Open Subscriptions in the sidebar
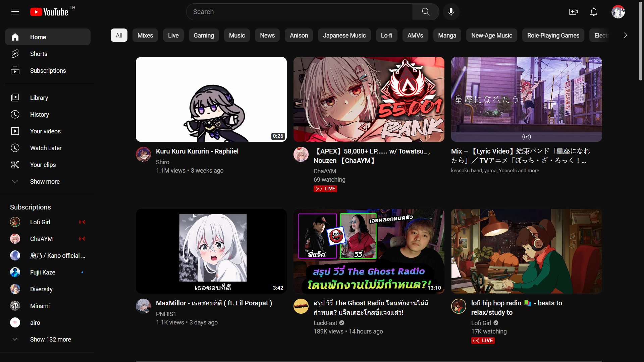The height and width of the screenshot is (362, 644). 48,70
